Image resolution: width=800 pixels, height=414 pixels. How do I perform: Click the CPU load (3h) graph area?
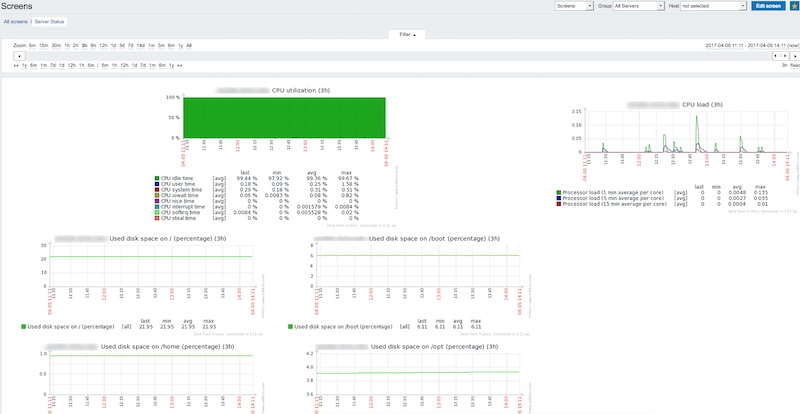687,131
